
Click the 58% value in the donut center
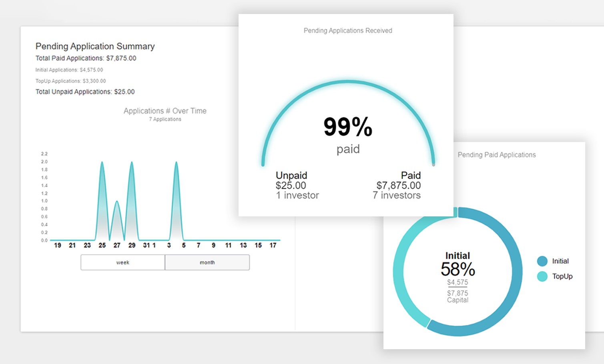pyautogui.click(x=458, y=269)
